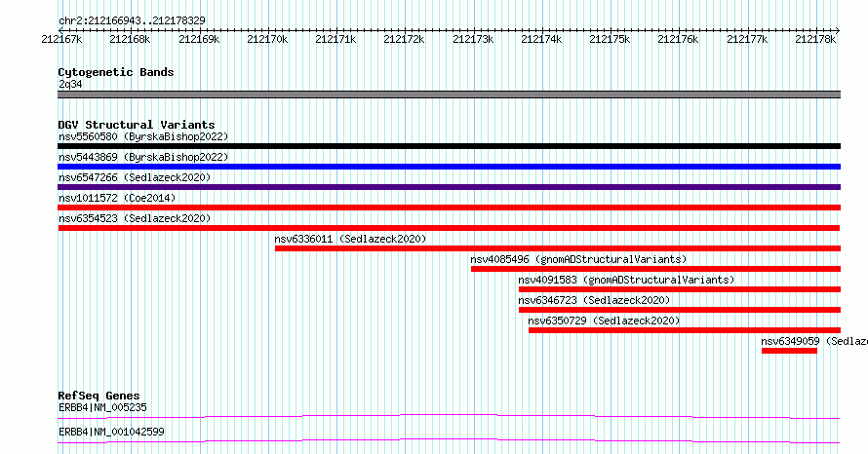Select the red nsv4091583 variant bar
Screen dimensions: 868x454
pyautogui.click(x=680, y=289)
